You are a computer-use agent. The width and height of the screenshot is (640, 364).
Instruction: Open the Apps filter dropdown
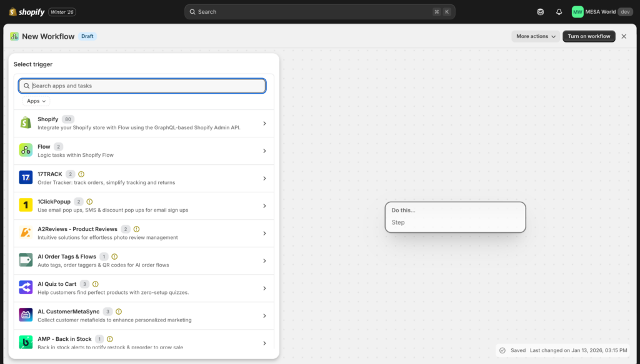[x=36, y=101]
